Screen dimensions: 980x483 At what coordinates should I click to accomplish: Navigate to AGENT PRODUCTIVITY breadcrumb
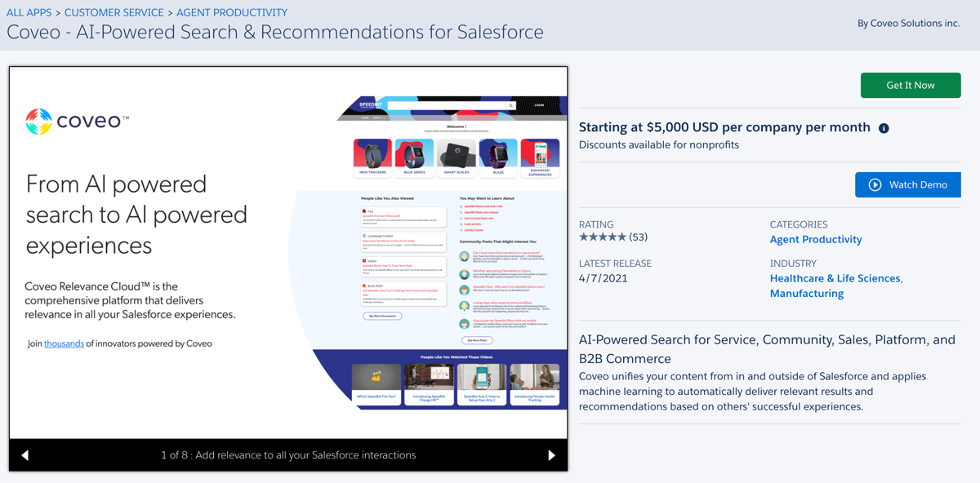pyautogui.click(x=230, y=12)
